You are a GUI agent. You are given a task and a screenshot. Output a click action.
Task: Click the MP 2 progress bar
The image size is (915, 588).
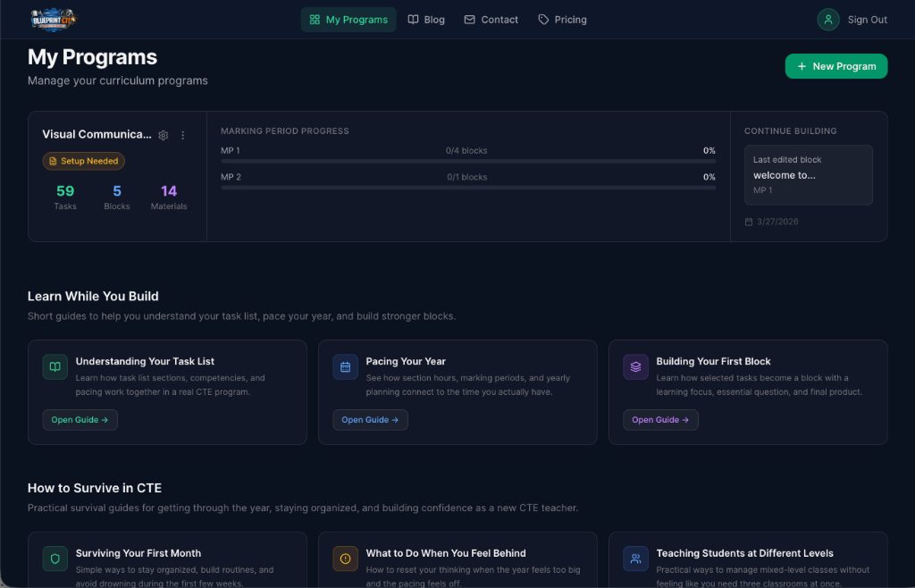pyautogui.click(x=468, y=188)
